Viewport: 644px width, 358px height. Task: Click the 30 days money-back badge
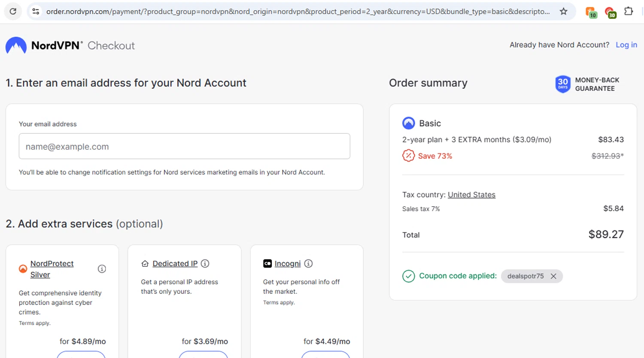[x=563, y=84]
